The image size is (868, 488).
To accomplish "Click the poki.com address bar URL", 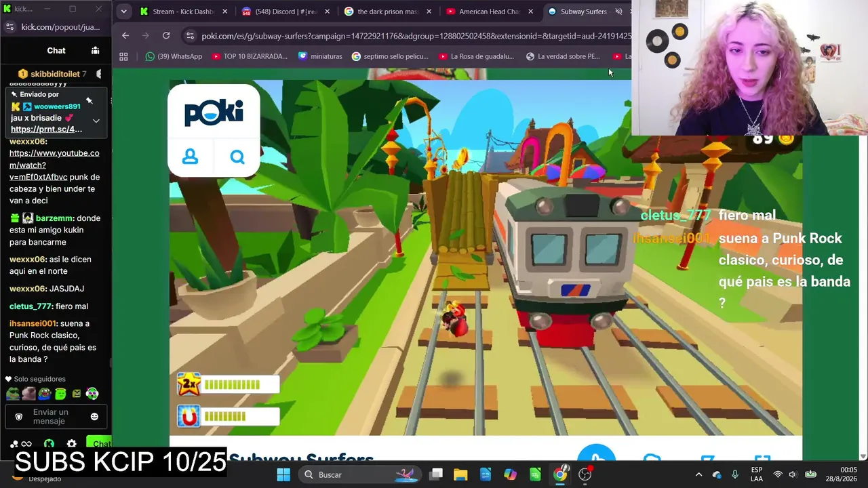I will pyautogui.click(x=415, y=35).
